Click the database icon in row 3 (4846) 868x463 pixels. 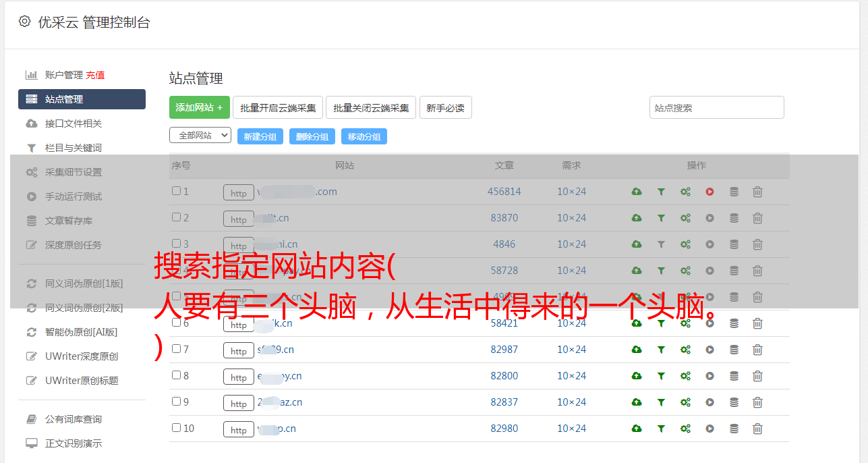[734, 244]
